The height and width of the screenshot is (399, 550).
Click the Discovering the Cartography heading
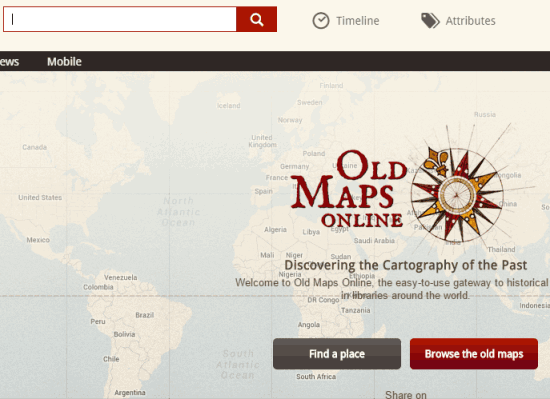tap(405, 265)
